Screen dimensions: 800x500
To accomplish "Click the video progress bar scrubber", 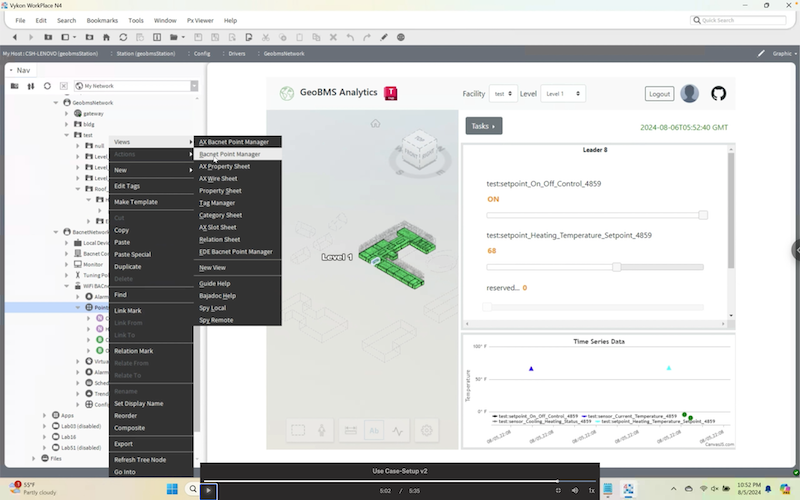I will 557,481.
